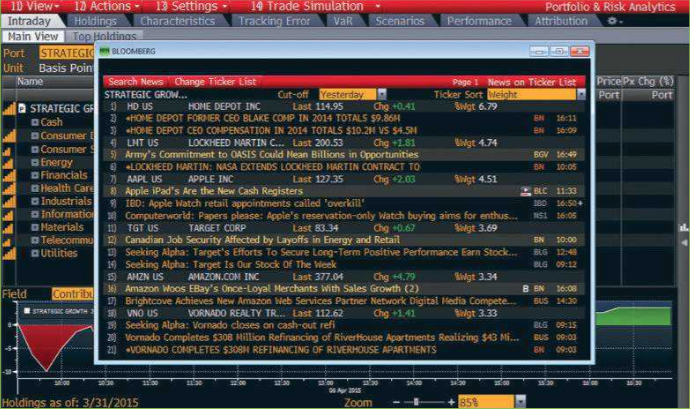This screenshot has width=690, height=409.
Task: Click the Zoom minus button
Action: click(396, 402)
